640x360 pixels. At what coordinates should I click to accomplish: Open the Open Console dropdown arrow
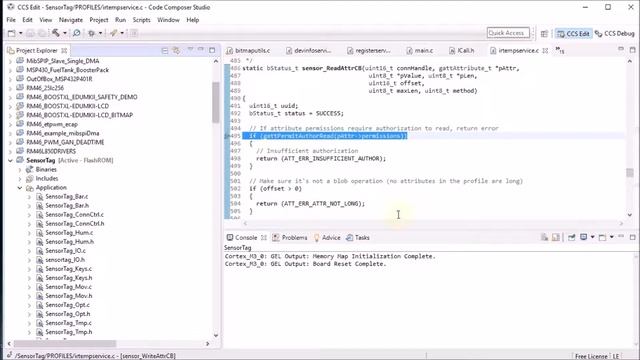611,238
